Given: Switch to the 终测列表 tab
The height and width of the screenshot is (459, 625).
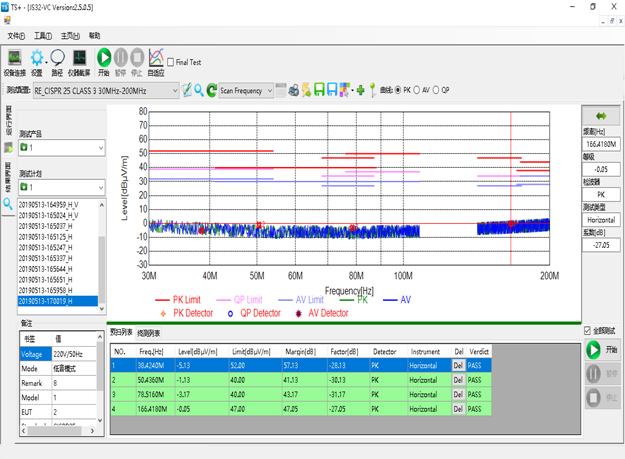Looking at the screenshot, I should [x=149, y=333].
